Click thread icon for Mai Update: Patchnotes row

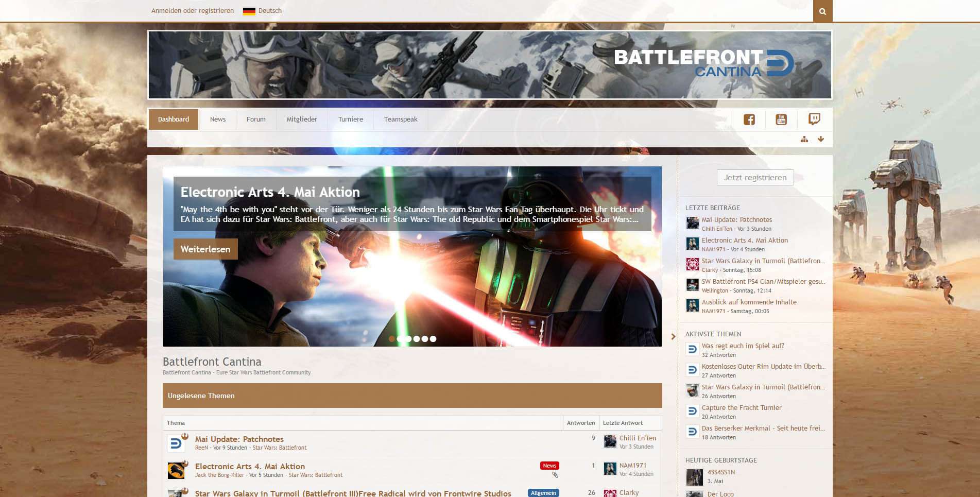[176, 443]
